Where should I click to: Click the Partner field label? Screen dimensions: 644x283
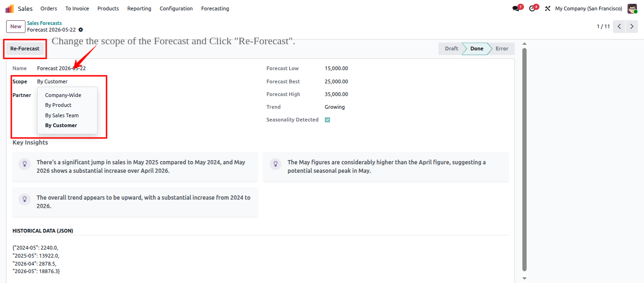pyautogui.click(x=22, y=95)
